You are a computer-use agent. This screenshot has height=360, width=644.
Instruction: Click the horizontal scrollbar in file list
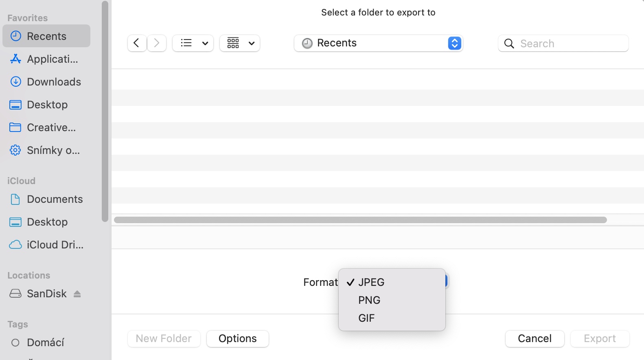[360, 220]
